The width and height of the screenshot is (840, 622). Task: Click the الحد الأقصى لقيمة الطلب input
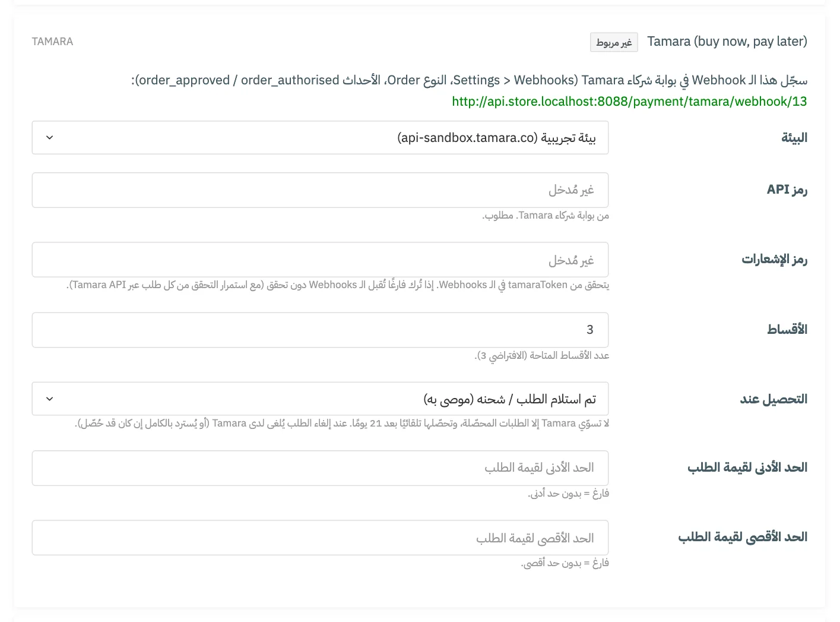point(320,538)
